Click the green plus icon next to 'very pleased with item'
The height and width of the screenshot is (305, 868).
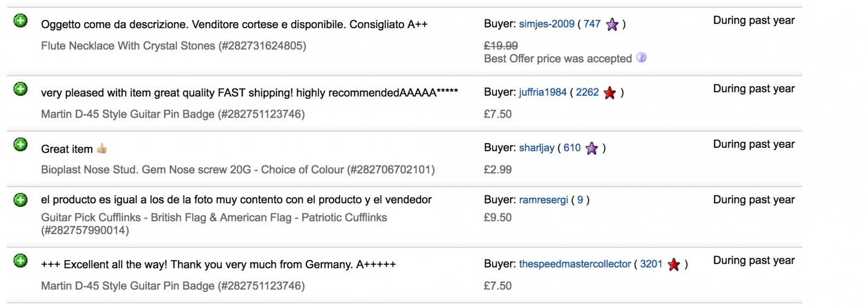[21, 89]
